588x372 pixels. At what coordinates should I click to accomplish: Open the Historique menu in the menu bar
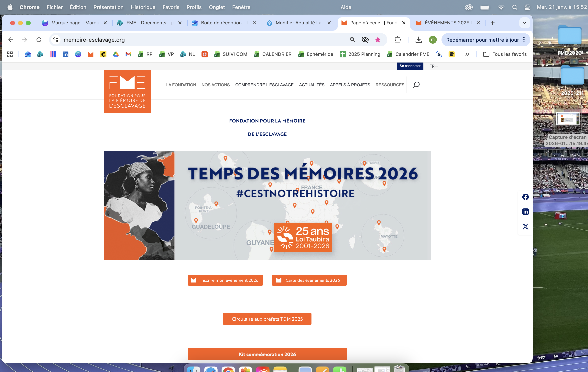tap(143, 7)
